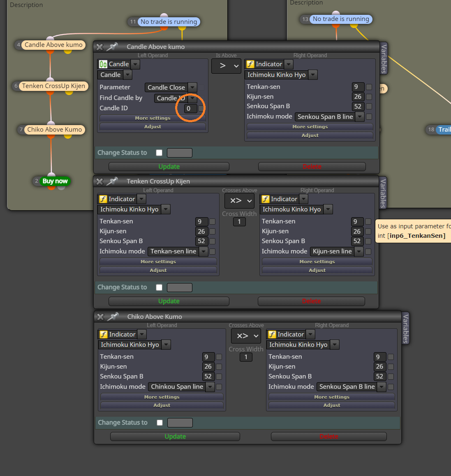Click Update in Candle Above kumo panel

tap(169, 167)
